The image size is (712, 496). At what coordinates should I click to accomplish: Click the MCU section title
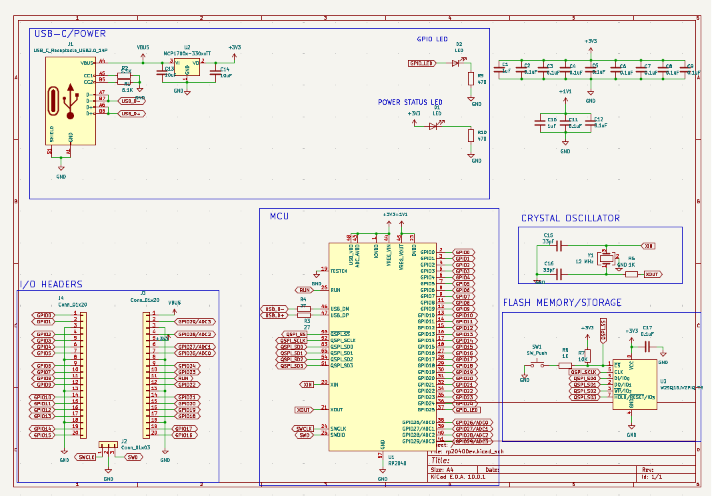point(279,216)
